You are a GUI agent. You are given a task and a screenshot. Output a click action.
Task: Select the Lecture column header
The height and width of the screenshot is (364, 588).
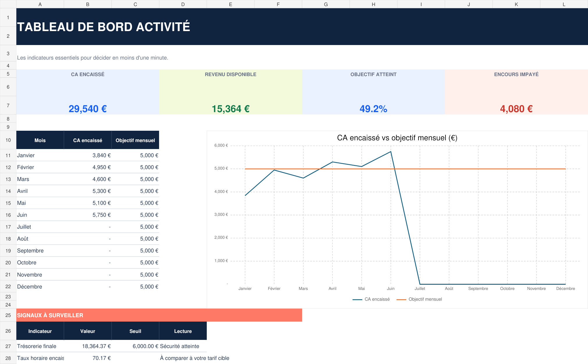pos(183,331)
